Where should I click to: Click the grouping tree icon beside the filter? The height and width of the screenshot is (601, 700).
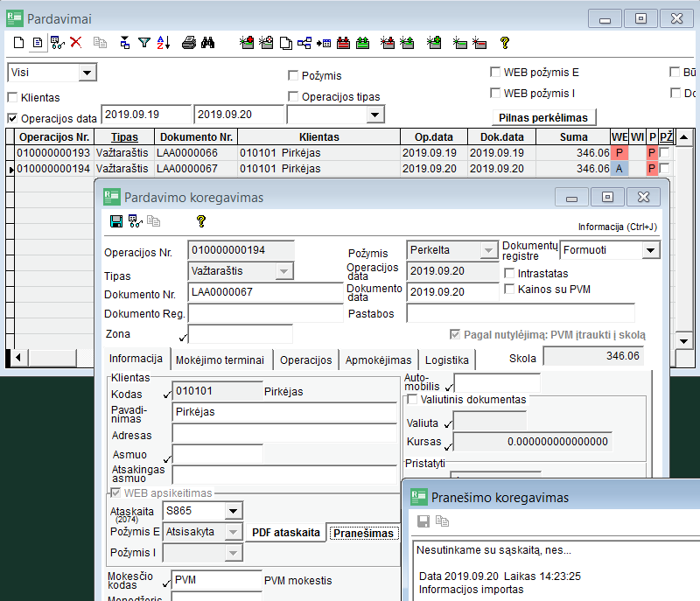pos(125,43)
